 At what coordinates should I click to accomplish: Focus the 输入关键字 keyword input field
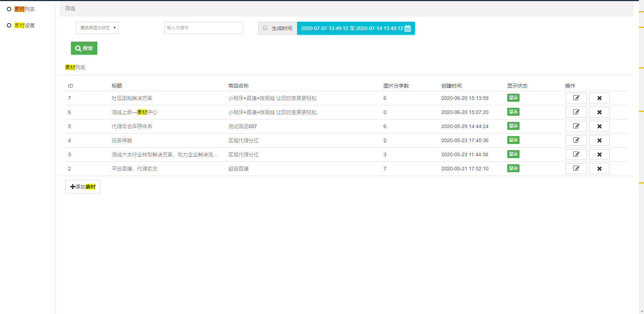(203, 28)
